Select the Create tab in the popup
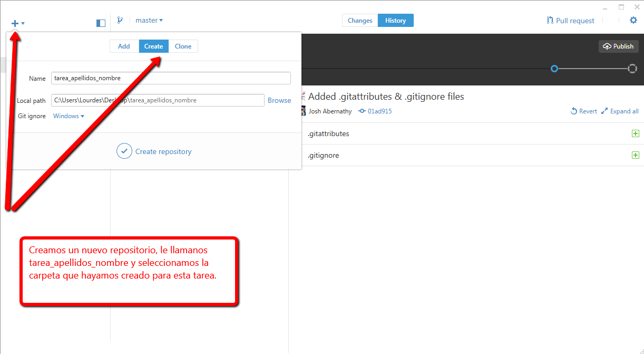 click(x=154, y=46)
